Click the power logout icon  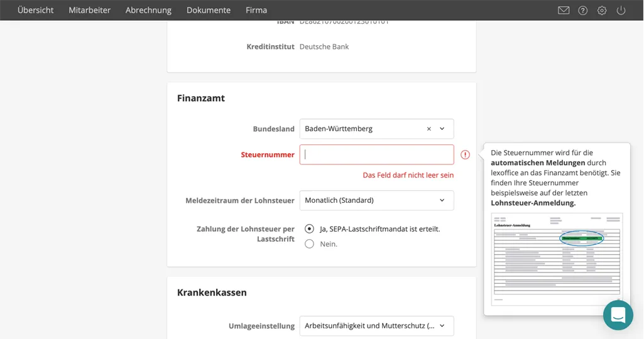[621, 10]
